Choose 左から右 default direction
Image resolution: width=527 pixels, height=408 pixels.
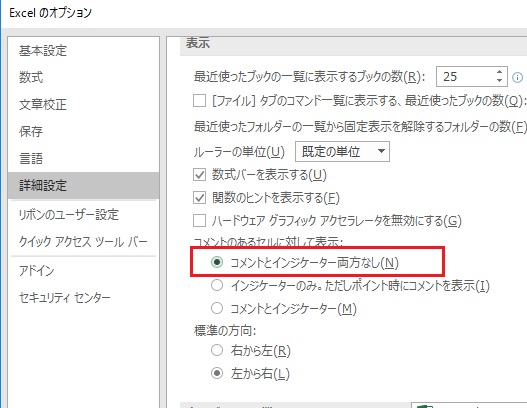[217, 373]
